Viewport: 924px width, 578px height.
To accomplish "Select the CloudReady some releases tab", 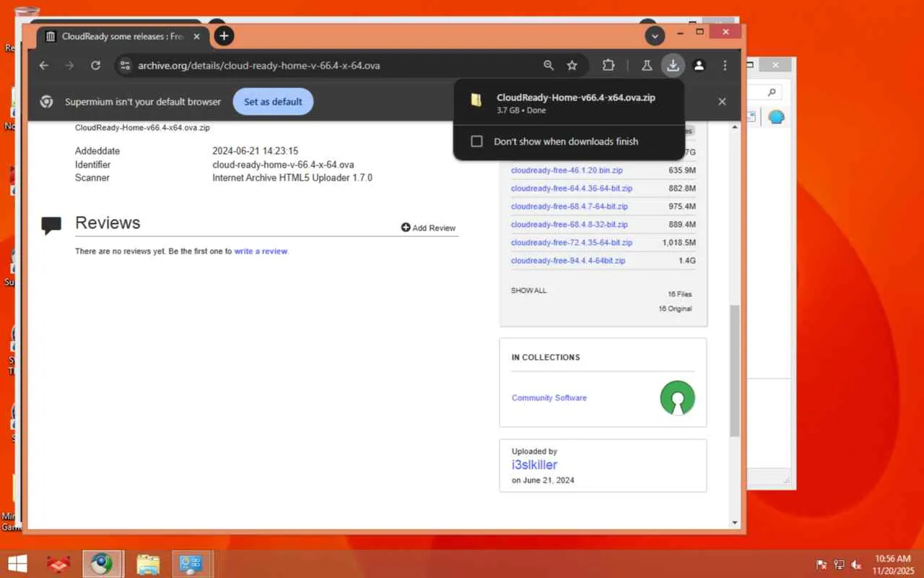I will click(123, 36).
